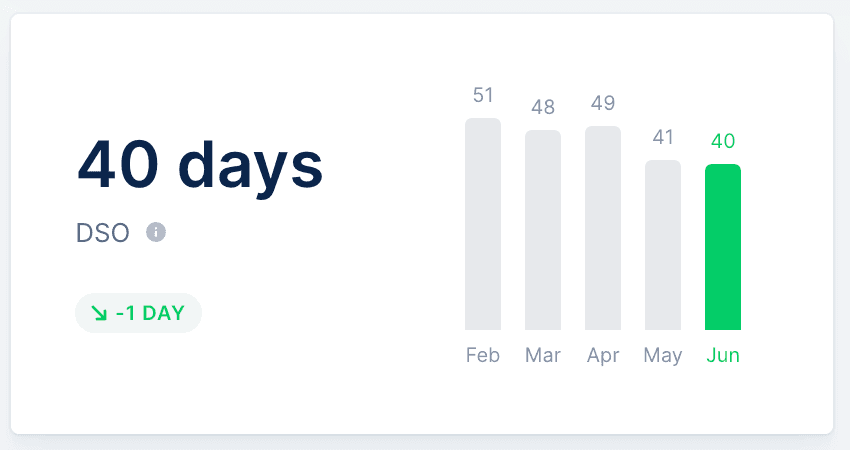Click the green 40 value above June
This screenshot has height=450, width=850.
coord(723,142)
